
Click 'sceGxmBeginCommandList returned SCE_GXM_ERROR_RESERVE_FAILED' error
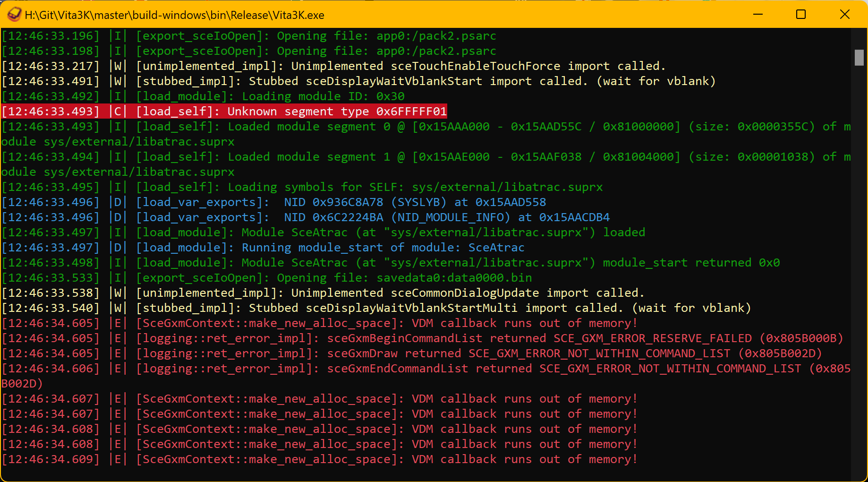pyautogui.click(x=423, y=338)
